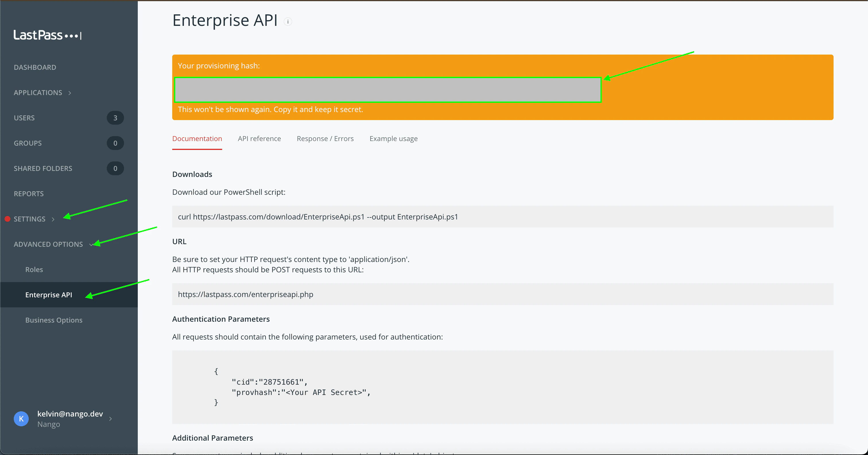
Task: Click the Shared Folders count badge
Action: pos(115,168)
